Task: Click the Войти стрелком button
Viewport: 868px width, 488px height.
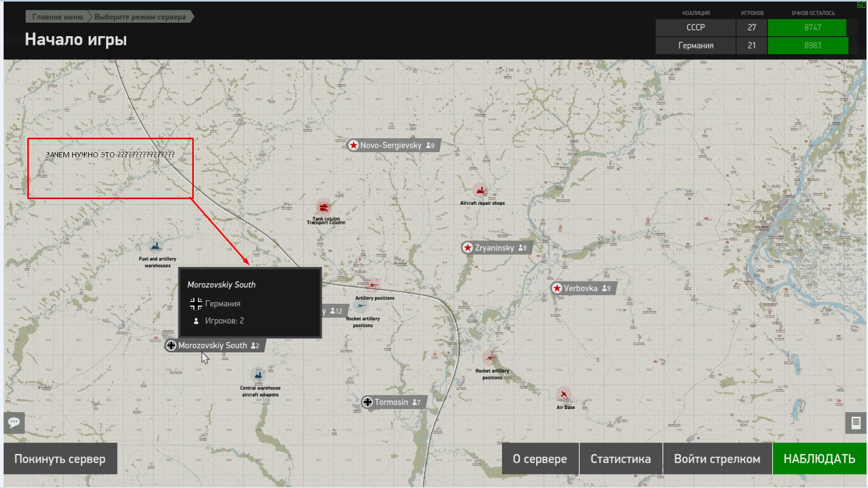Action: [x=717, y=459]
